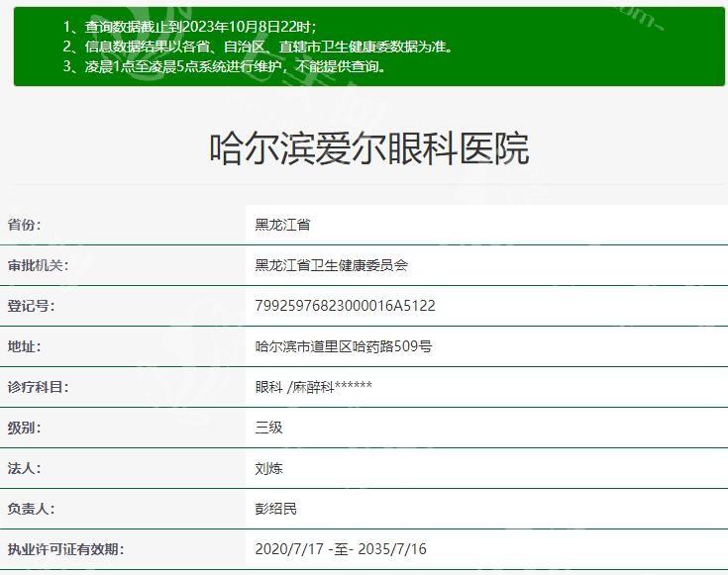This screenshot has width=728, height=575.
Task: Click the 省份 label
Action: (24, 225)
